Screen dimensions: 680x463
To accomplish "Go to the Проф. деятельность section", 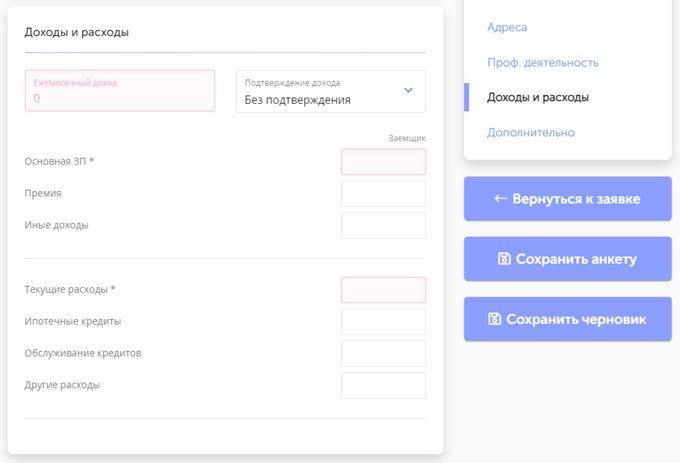I will click(x=542, y=62).
